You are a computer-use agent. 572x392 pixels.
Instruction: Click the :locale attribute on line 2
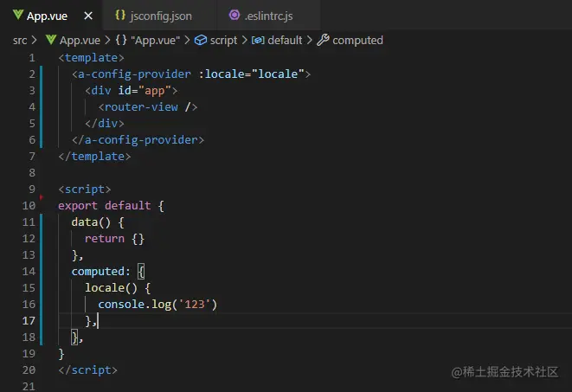coord(254,74)
